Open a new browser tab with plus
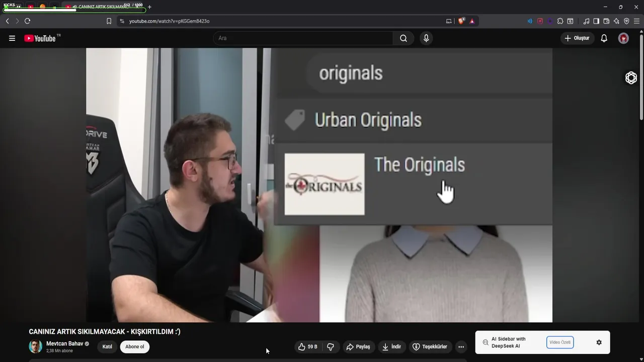 [149, 7]
